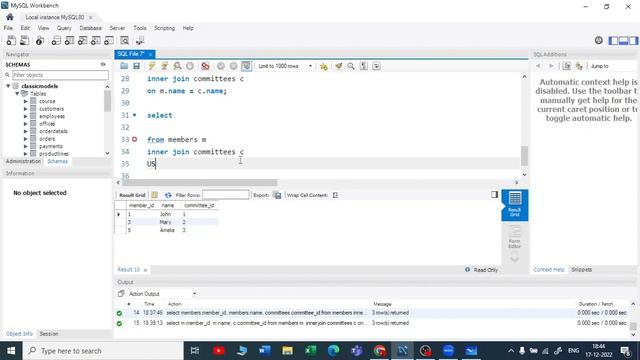Viewport: 640px width, 360px height.
Task: Expand the payments table node
Action: click(26, 146)
